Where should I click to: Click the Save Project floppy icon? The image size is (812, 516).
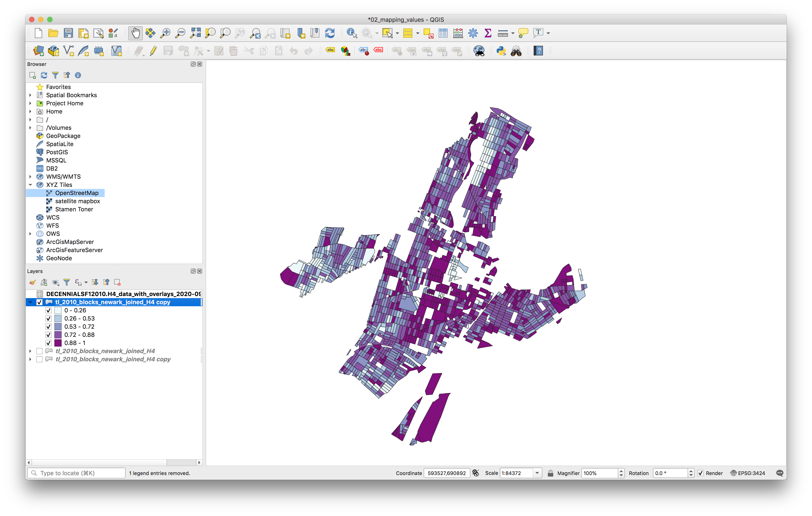[x=68, y=33]
